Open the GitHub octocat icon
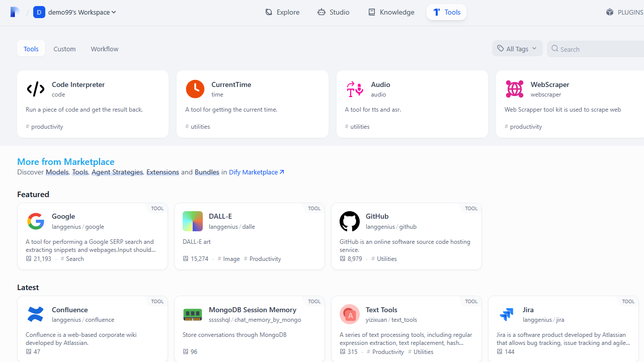Viewport: 644px width, 362px height. point(350,221)
